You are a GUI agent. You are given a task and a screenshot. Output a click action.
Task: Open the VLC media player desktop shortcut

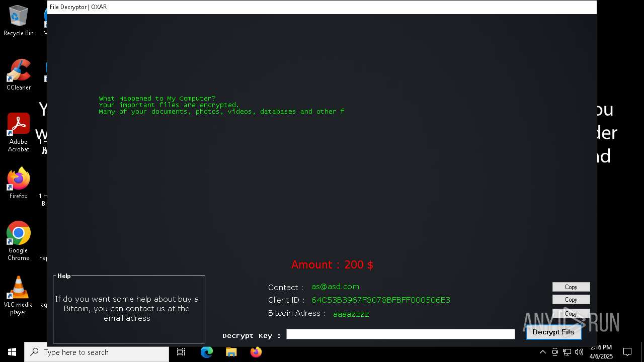[19, 296]
